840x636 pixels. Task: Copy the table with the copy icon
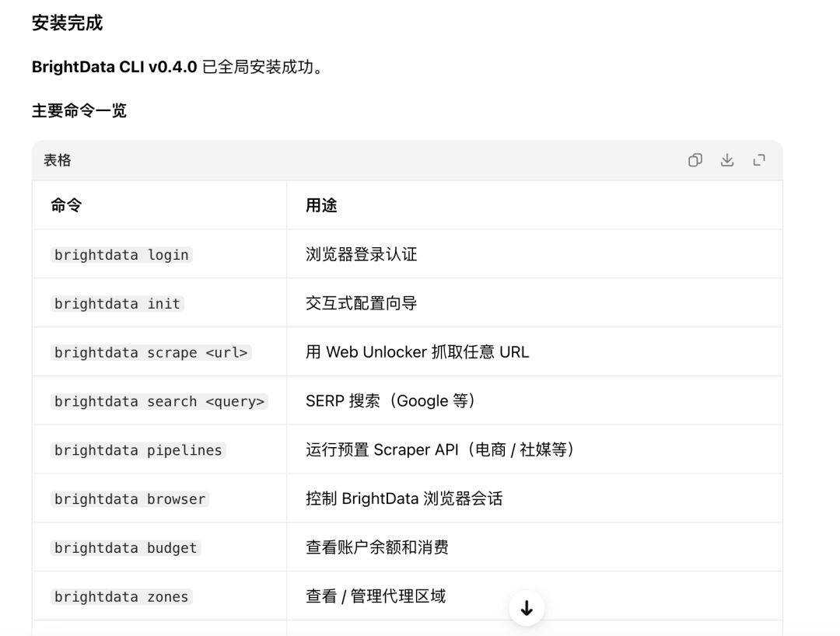695,160
